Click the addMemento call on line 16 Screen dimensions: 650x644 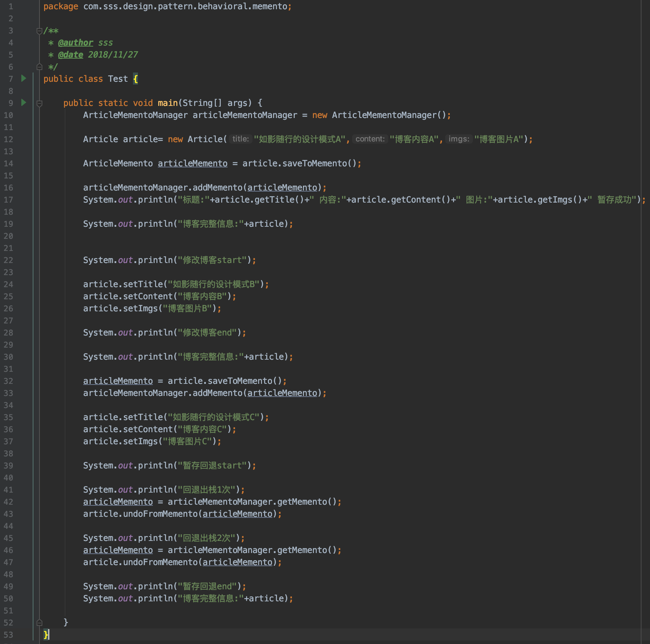(x=218, y=188)
